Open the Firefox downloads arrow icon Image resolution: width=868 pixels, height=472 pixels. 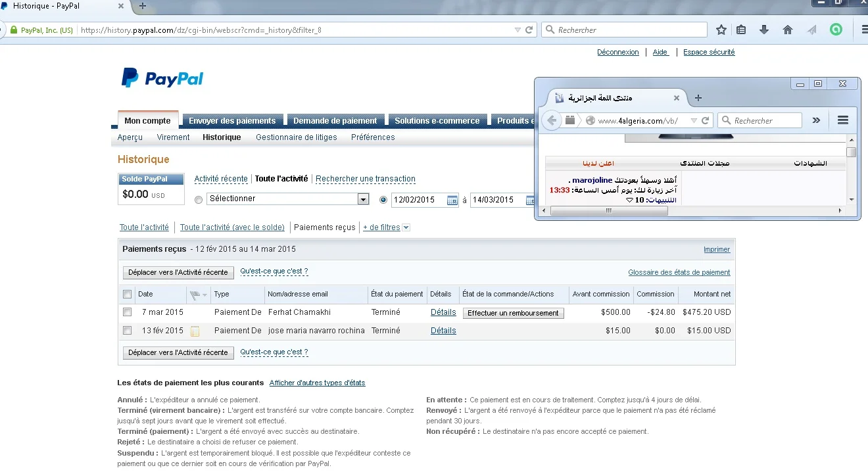click(764, 30)
